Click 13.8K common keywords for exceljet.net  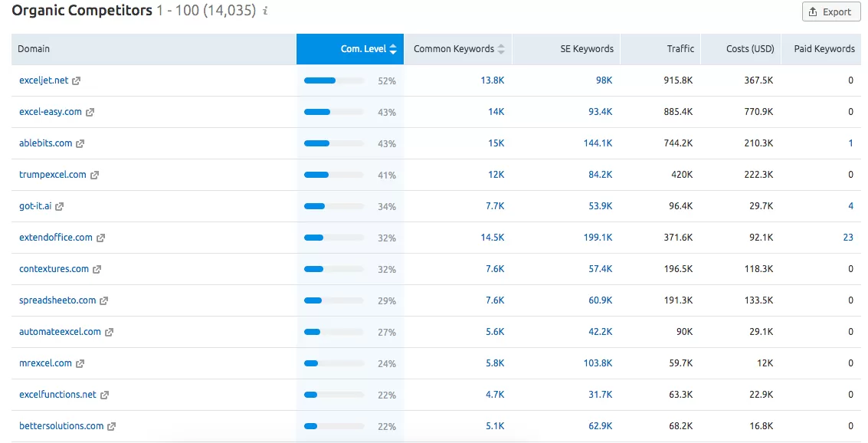(492, 80)
